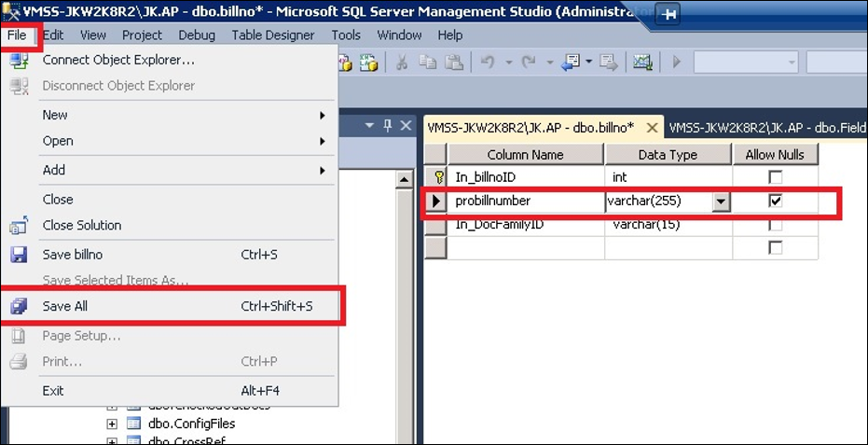The height and width of the screenshot is (445, 868).
Task: Check Allow Nulls for In_billnoID
Action: (x=776, y=177)
